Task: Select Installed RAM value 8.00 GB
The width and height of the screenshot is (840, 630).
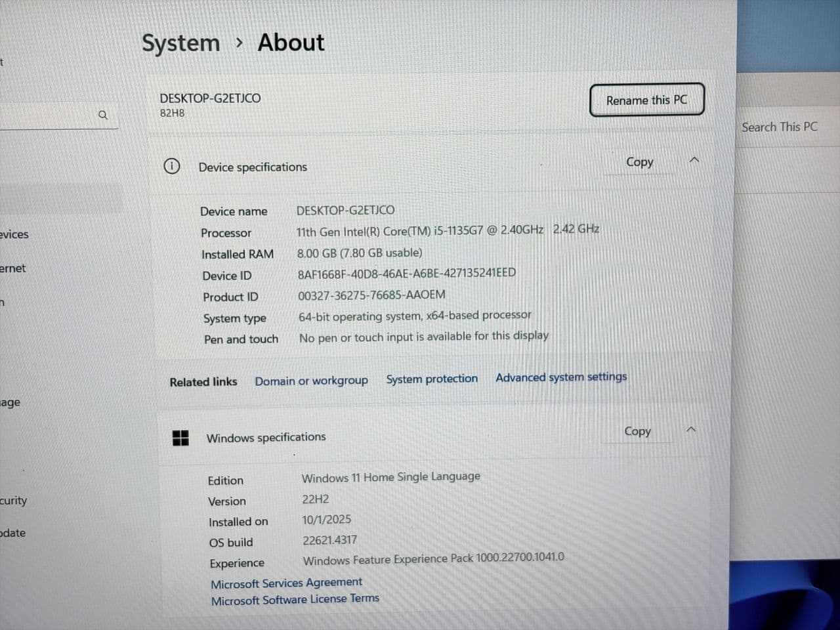Action: click(x=360, y=253)
